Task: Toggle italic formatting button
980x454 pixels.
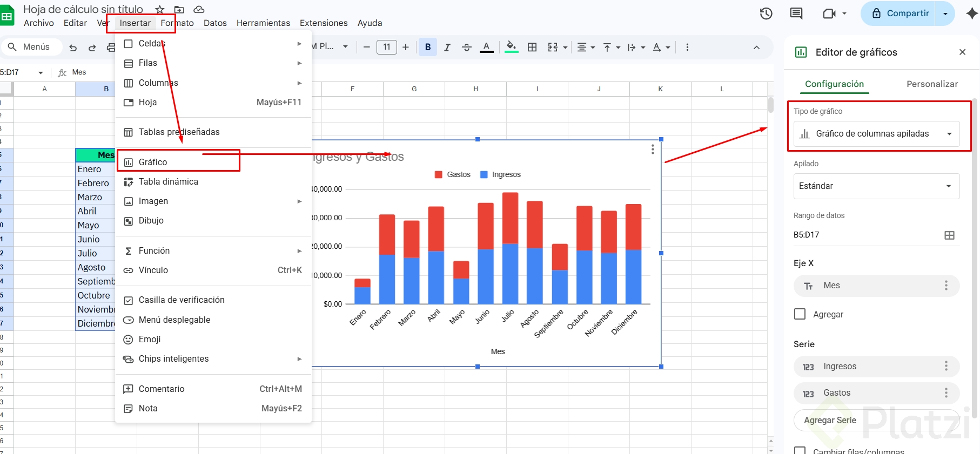Action: 447,47
